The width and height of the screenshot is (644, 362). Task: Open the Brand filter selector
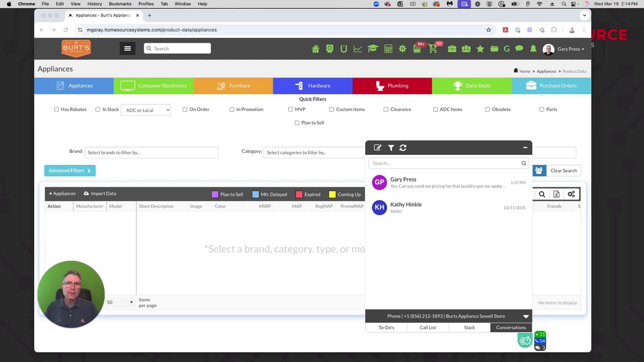tap(151, 152)
